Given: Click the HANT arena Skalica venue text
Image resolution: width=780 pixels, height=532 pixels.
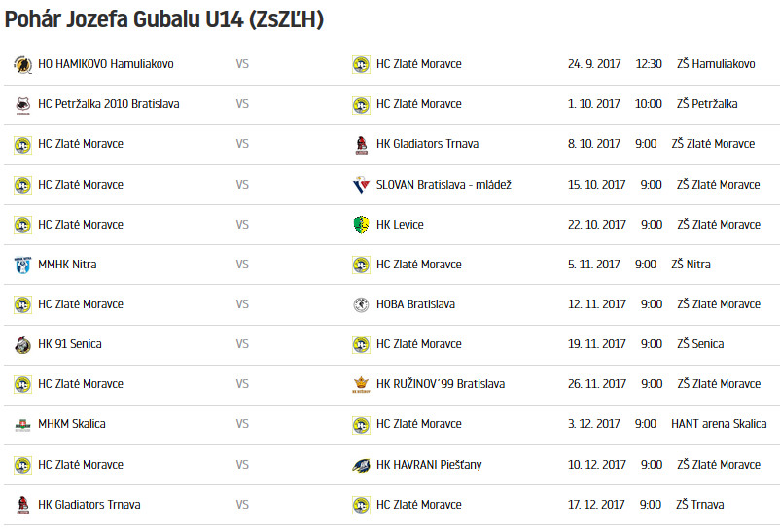Looking at the screenshot, I should pyautogui.click(x=719, y=424).
